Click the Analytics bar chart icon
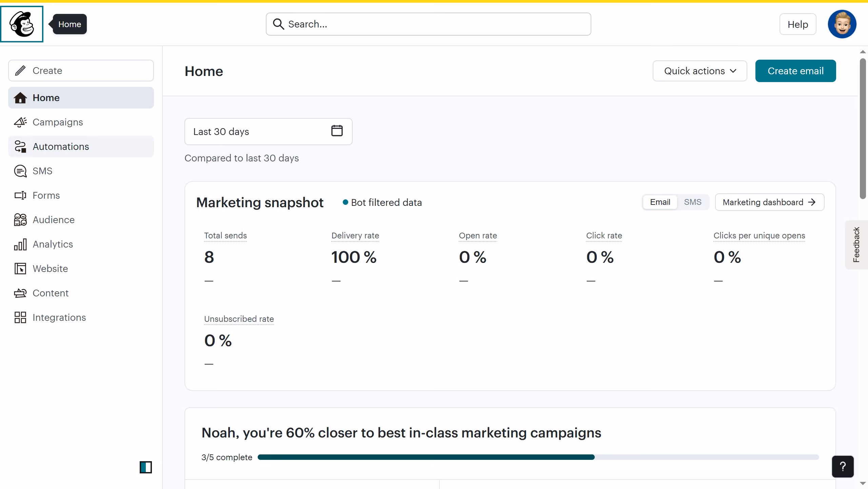The image size is (868, 489). click(20, 244)
